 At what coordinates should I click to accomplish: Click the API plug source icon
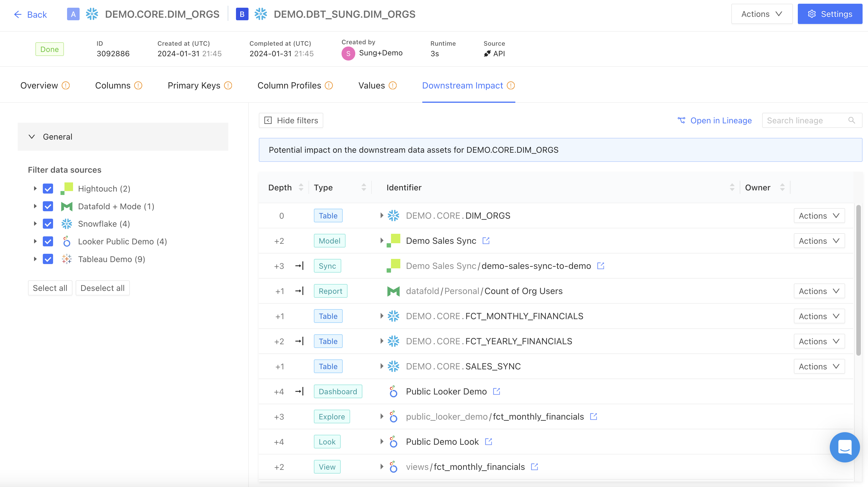pos(487,54)
